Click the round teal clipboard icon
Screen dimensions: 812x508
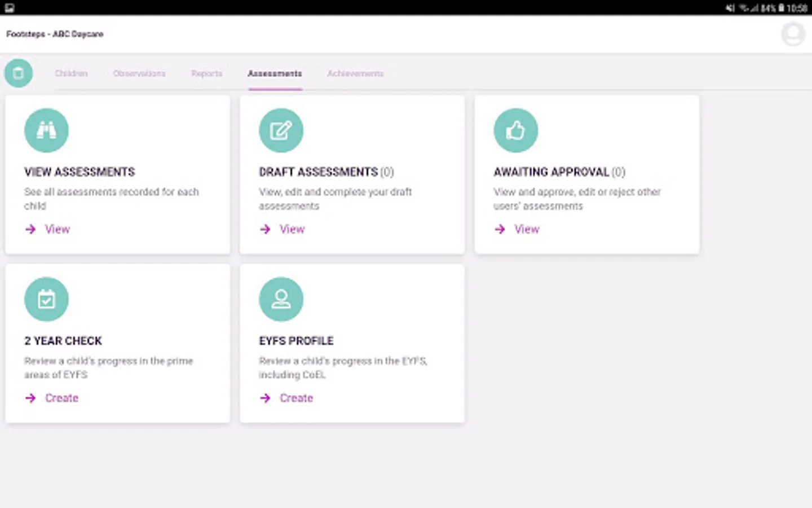(x=19, y=73)
